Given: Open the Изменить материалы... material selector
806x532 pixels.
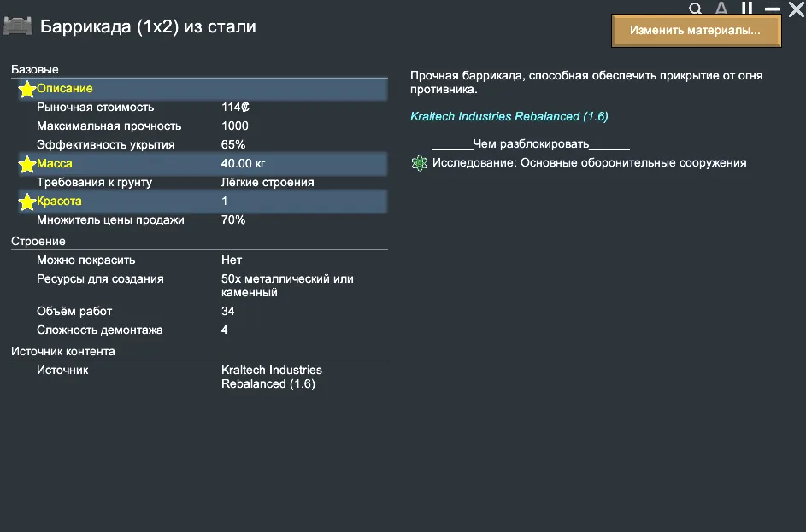Looking at the screenshot, I should (696, 31).
